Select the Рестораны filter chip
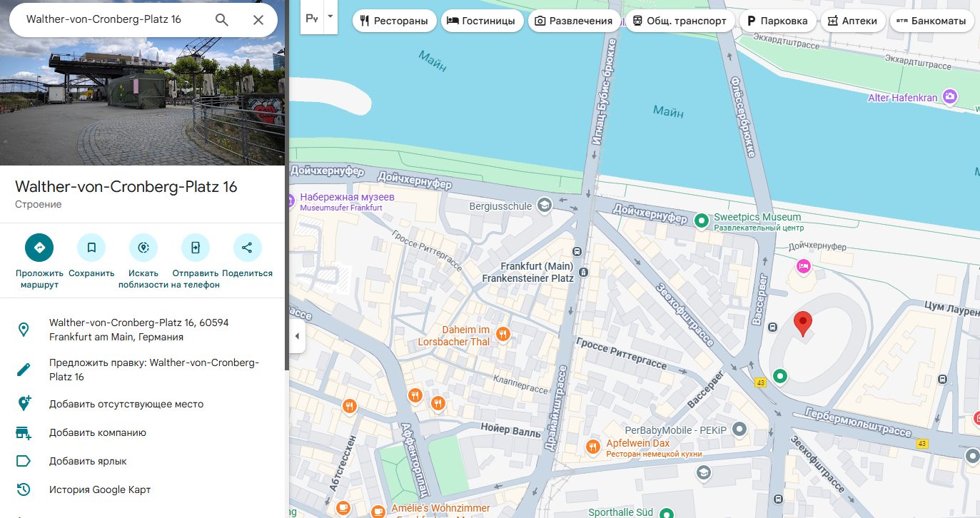980x518 pixels. click(395, 21)
